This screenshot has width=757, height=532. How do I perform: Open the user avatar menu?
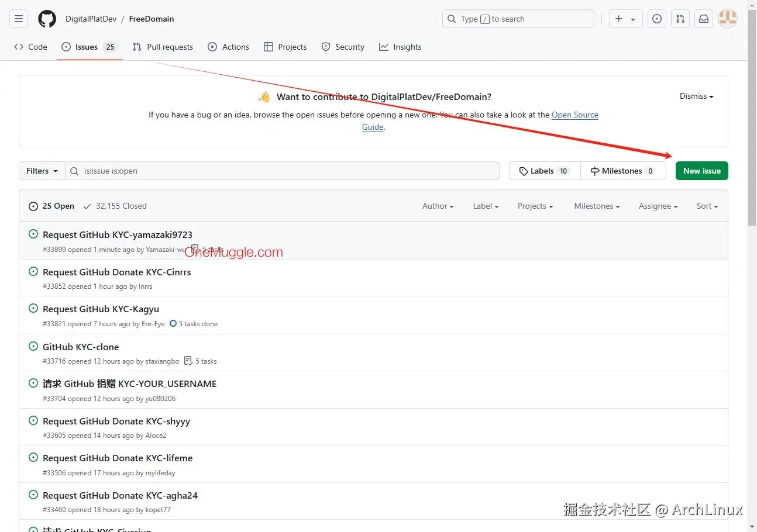pos(728,19)
